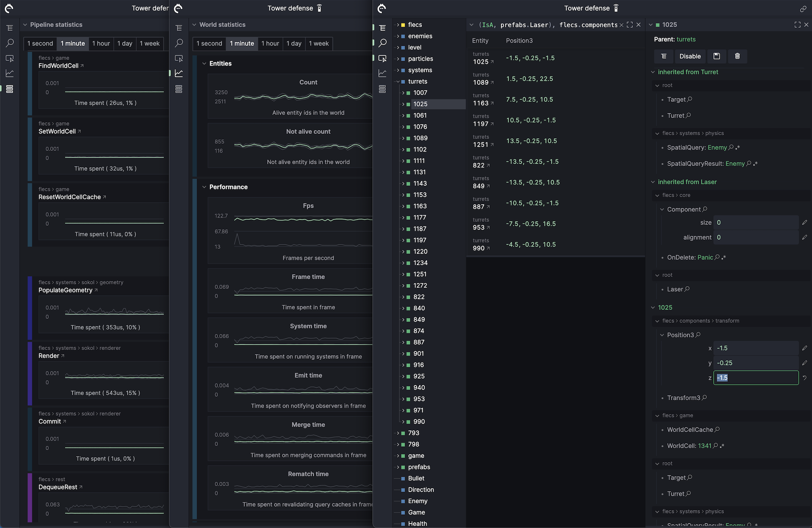Click the link icon in top right corner
This screenshot has width=812, height=528.
click(803, 9)
